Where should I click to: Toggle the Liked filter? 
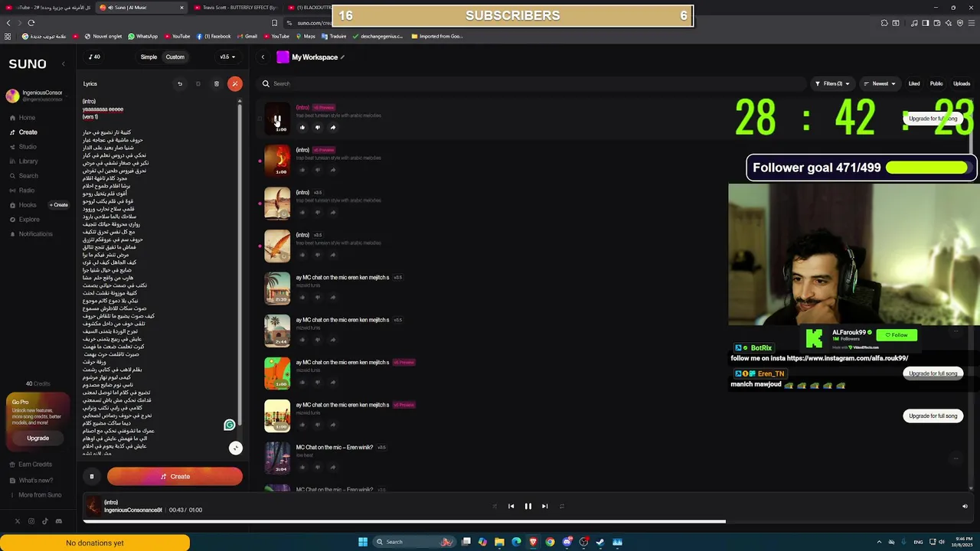914,84
